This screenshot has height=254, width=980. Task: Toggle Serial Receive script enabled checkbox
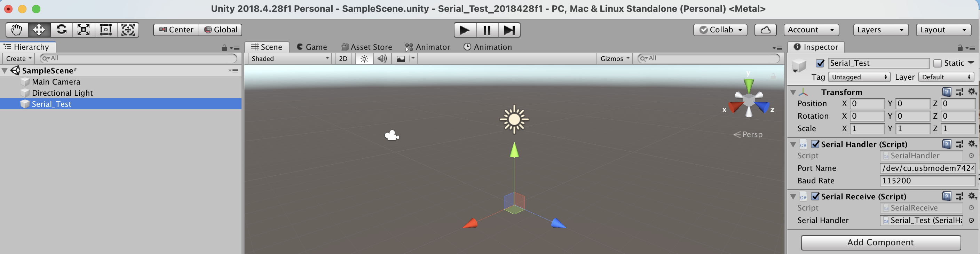point(815,196)
